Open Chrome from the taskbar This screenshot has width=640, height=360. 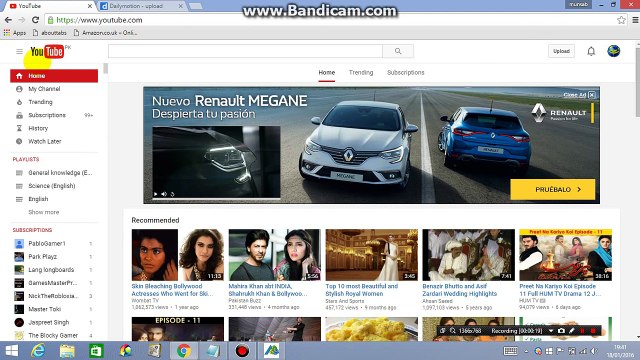184,351
